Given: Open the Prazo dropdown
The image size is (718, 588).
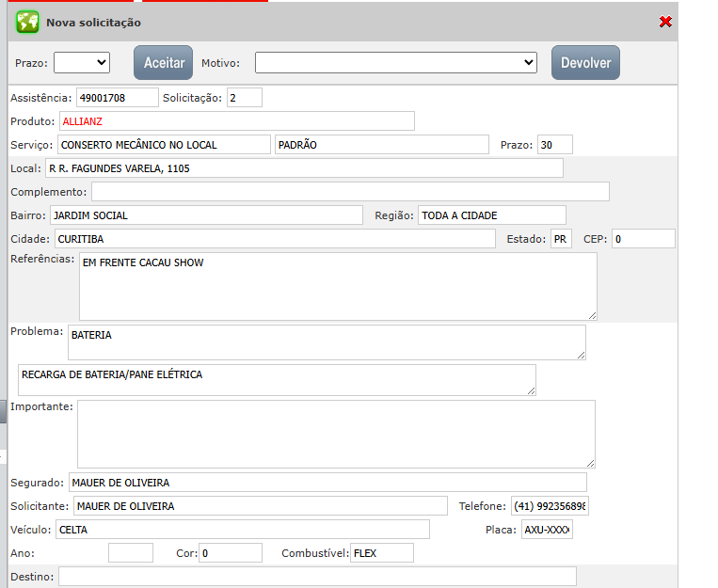Looking at the screenshot, I should pyautogui.click(x=82, y=63).
